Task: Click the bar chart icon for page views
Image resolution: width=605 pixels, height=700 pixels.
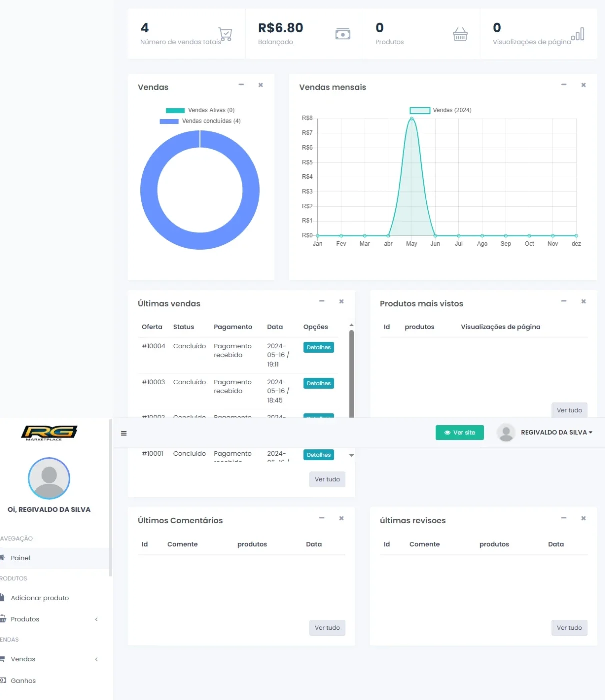Action: point(578,34)
